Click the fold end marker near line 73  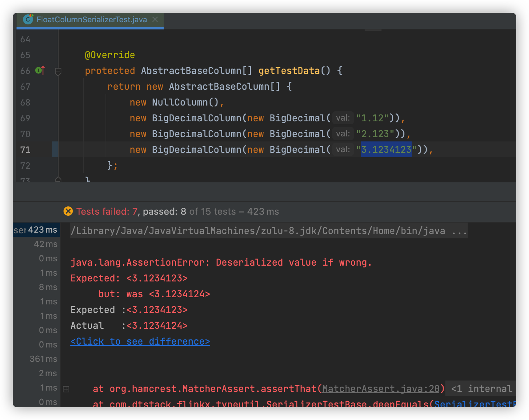pos(58,179)
